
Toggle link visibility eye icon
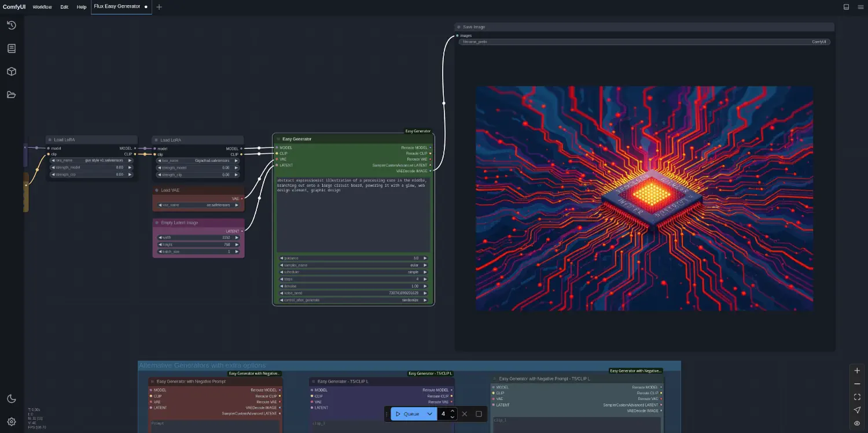pyautogui.click(x=857, y=423)
